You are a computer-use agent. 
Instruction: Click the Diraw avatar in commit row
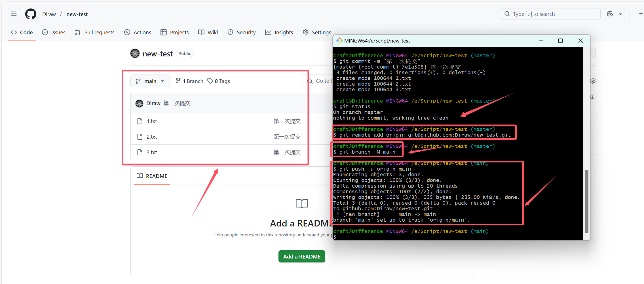point(139,103)
